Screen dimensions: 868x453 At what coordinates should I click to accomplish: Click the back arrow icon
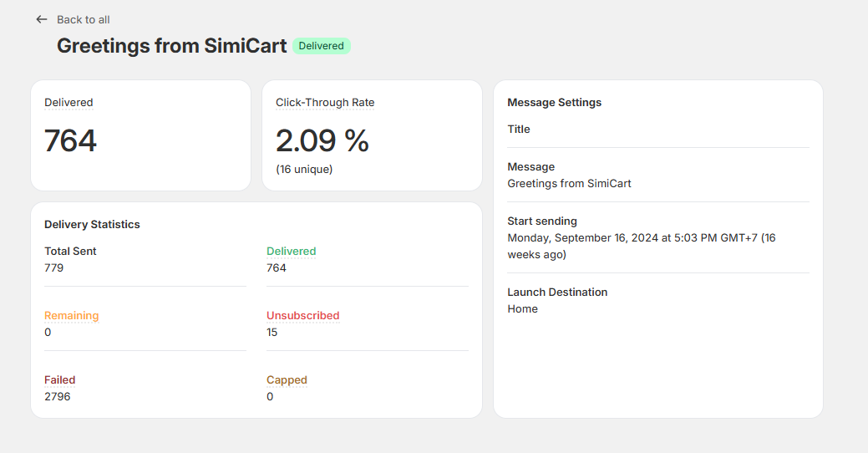[x=42, y=19]
